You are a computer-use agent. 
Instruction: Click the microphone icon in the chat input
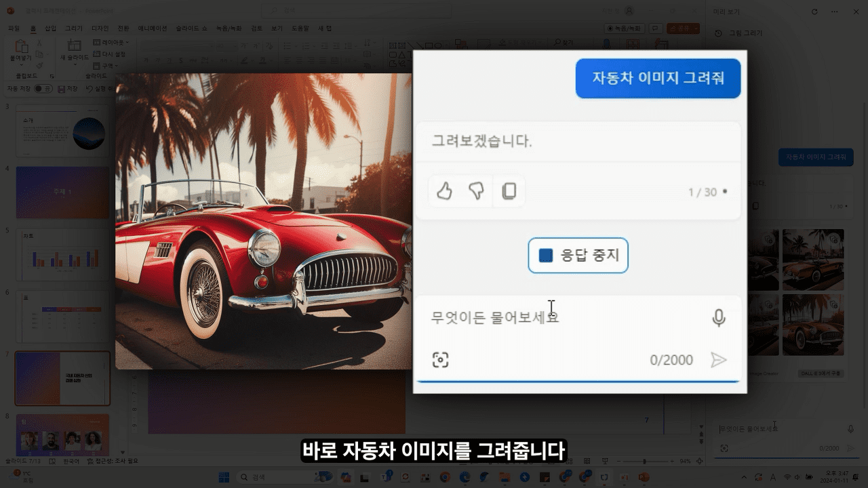pyautogui.click(x=719, y=318)
